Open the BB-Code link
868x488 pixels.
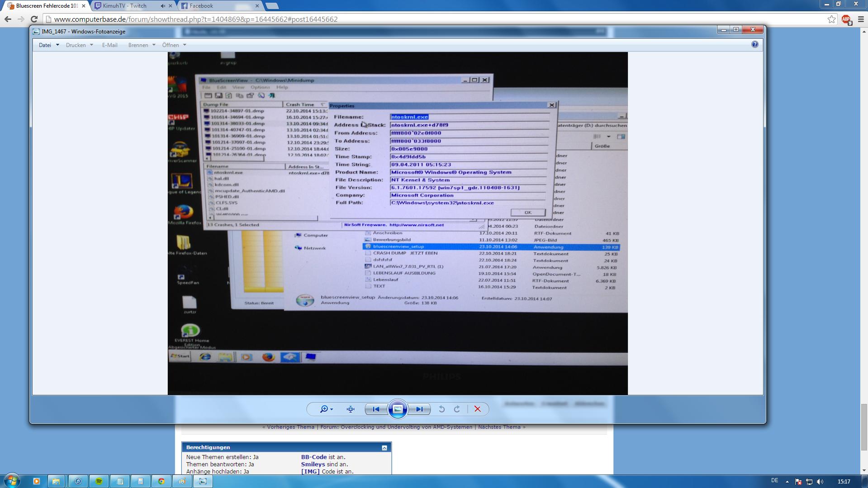pos(314,457)
